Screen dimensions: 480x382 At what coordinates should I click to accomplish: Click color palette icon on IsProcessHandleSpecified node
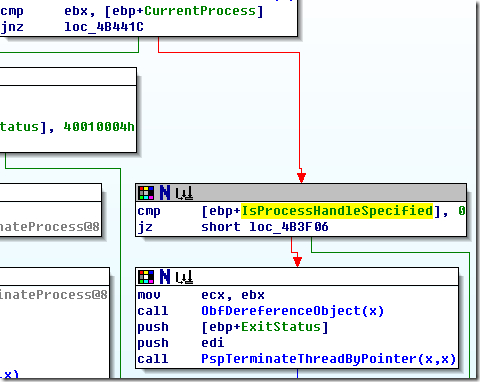click(x=146, y=193)
